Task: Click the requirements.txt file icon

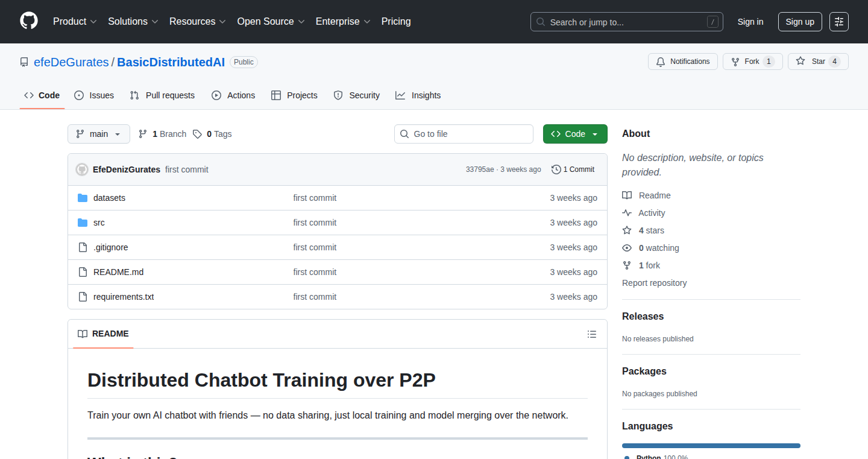Action: (x=83, y=297)
